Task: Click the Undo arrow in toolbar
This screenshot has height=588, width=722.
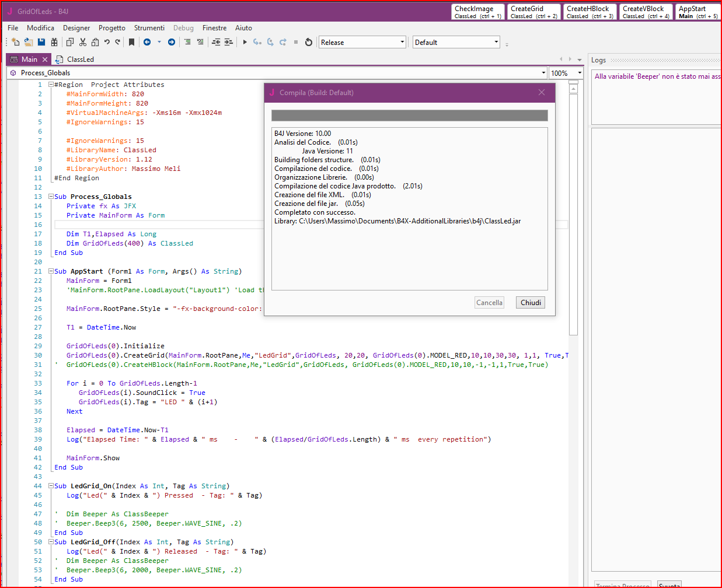Action: [x=107, y=42]
